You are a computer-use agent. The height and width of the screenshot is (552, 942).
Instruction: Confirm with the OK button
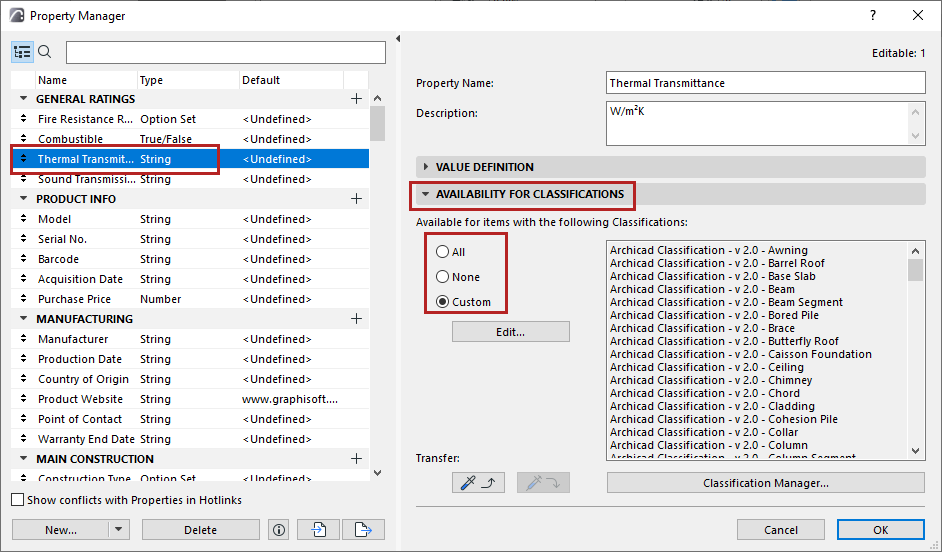[x=880, y=530]
